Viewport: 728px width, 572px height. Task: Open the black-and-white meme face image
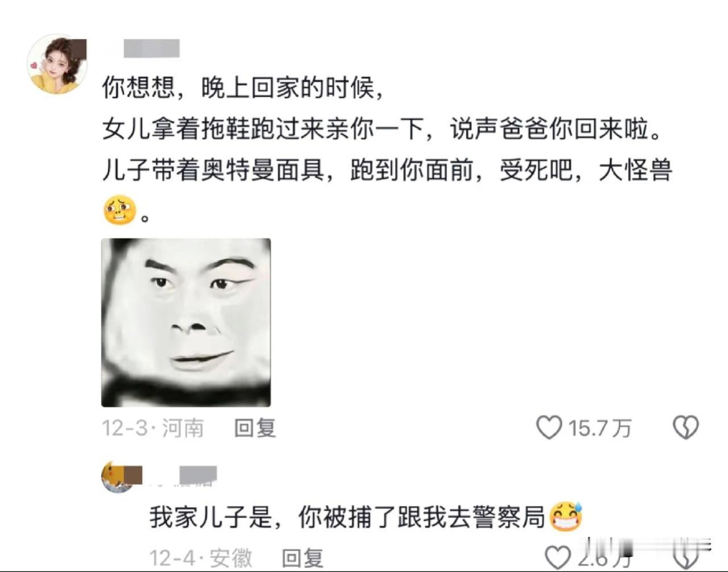(186, 322)
